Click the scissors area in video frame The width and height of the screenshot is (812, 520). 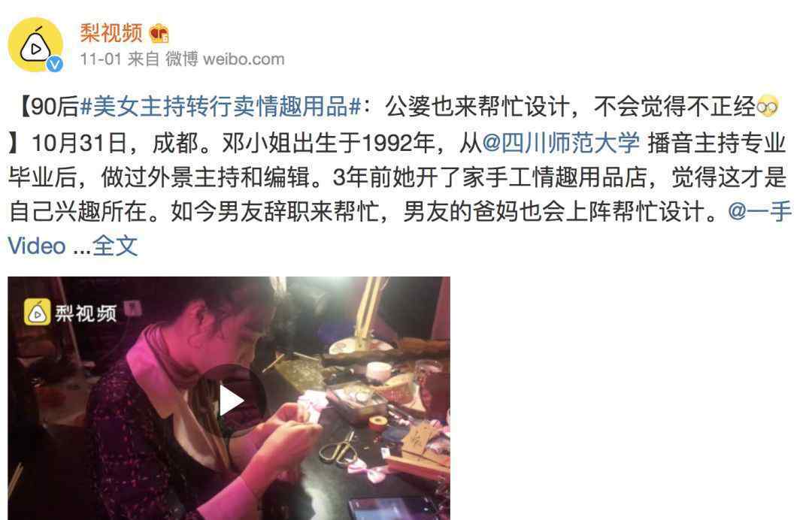point(337,447)
